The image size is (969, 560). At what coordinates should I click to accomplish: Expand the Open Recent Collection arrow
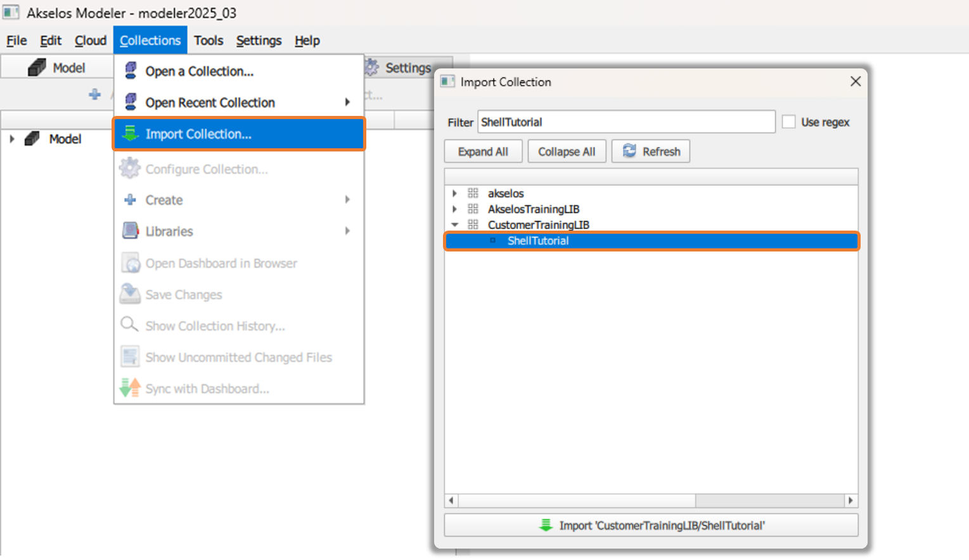pyautogui.click(x=347, y=102)
